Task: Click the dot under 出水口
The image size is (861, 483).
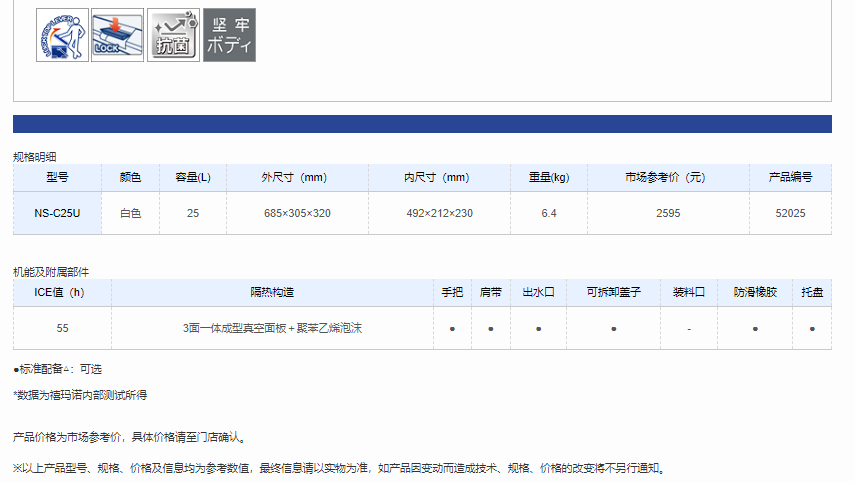Action: (539, 329)
